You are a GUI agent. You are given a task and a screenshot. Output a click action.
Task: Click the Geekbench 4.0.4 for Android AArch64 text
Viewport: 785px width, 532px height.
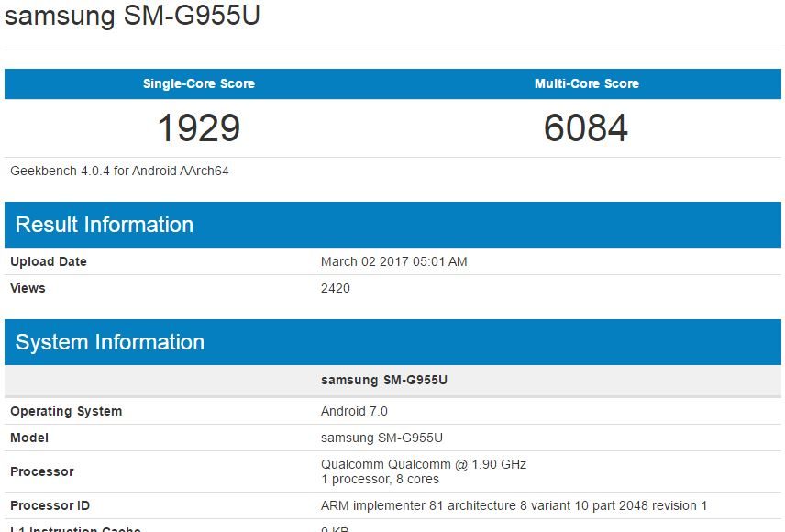119,171
